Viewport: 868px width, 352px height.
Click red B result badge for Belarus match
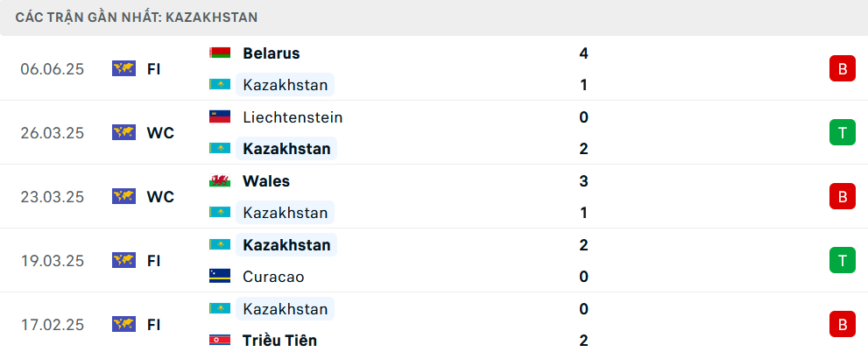click(x=842, y=68)
